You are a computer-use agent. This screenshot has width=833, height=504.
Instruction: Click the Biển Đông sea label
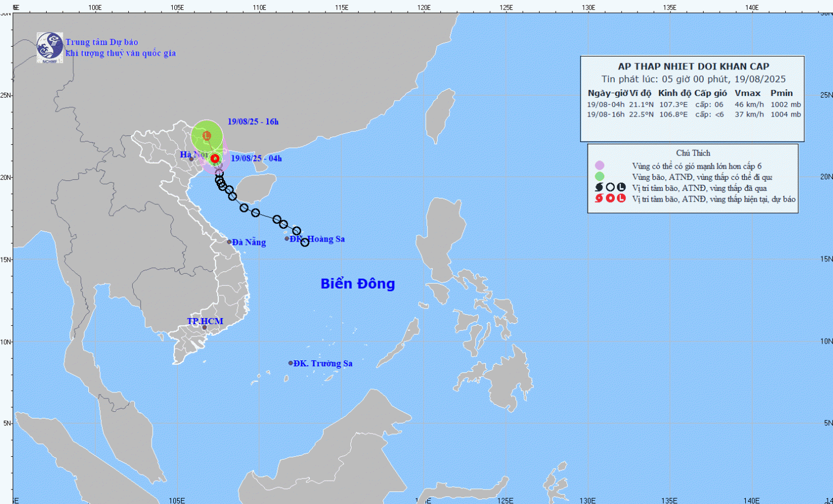click(x=358, y=284)
